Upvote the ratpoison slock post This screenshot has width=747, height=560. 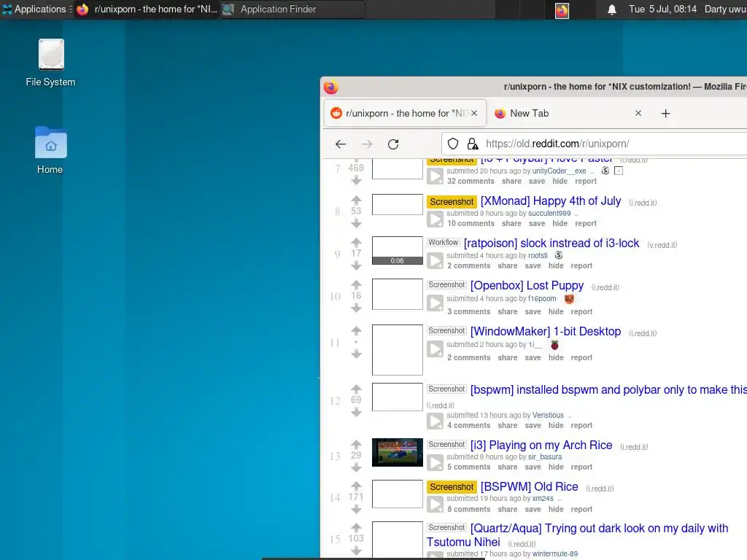[356, 242]
